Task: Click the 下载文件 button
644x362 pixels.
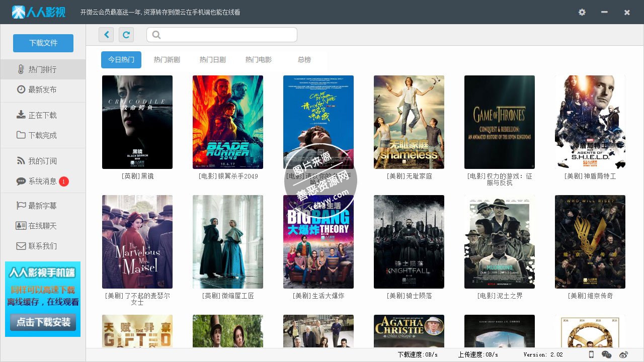Action: (x=43, y=43)
